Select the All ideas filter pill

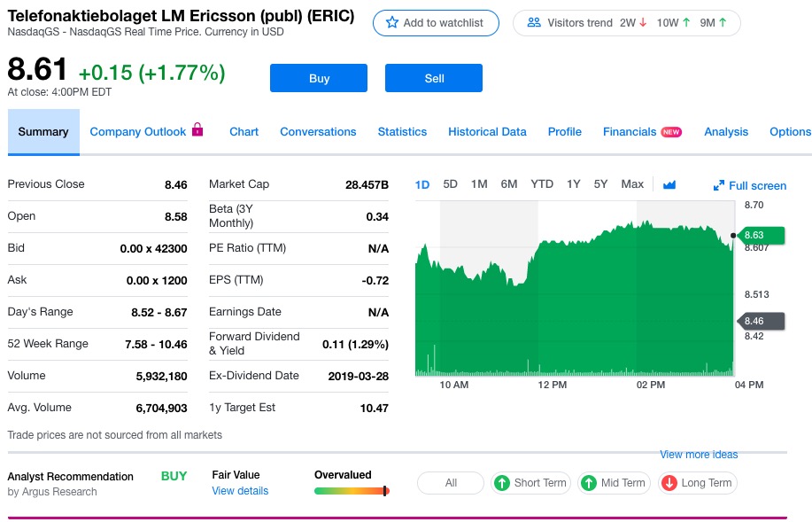pos(451,483)
